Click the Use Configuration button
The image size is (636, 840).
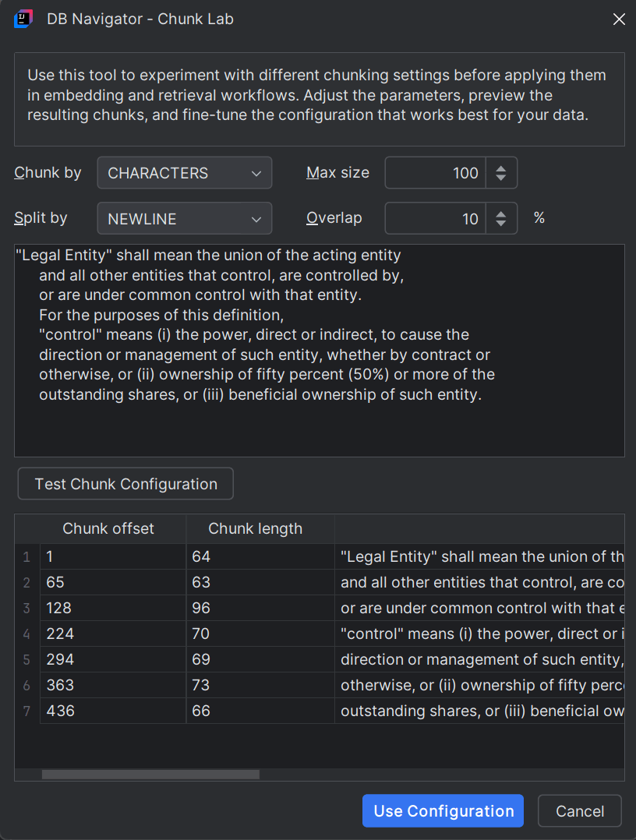click(x=443, y=810)
